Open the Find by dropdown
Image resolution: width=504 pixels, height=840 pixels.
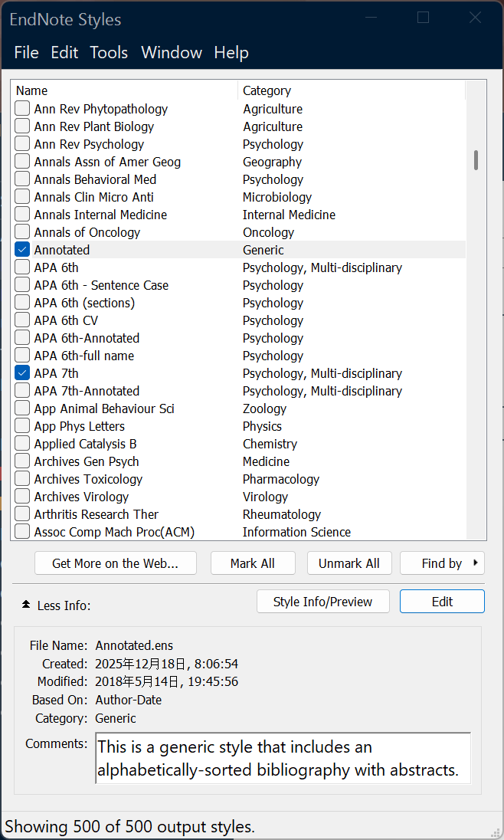pyautogui.click(x=442, y=563)
